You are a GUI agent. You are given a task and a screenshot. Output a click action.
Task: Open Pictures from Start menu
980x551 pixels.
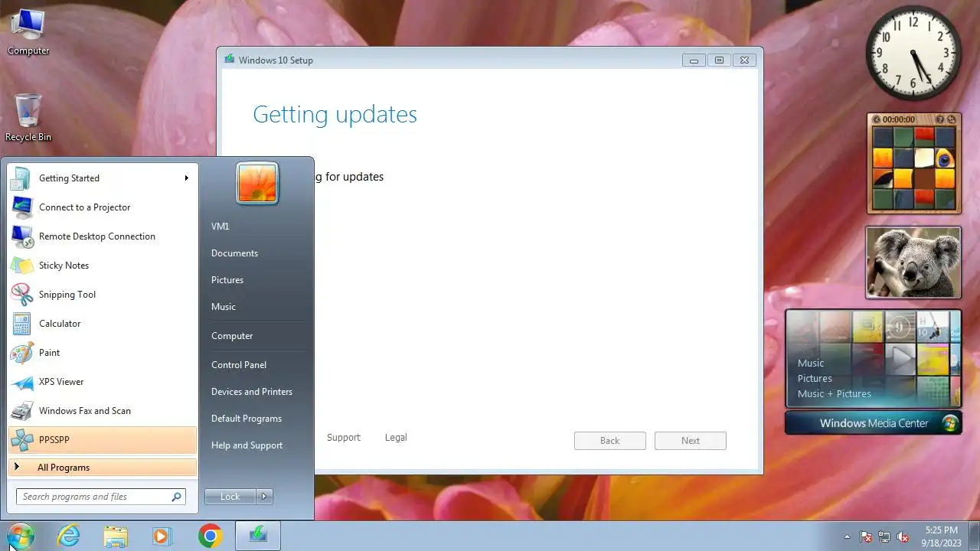click(x=227, y=280)
